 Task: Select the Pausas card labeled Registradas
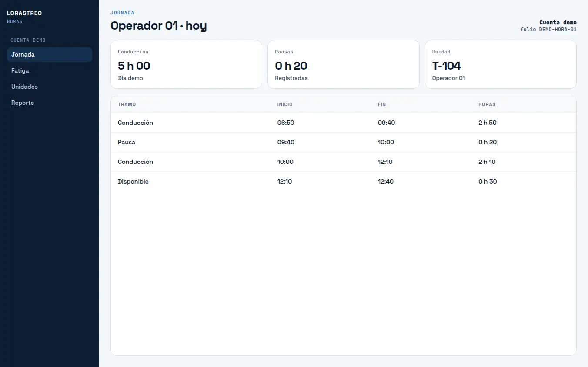pyautogui.click(x=344, y=64)
